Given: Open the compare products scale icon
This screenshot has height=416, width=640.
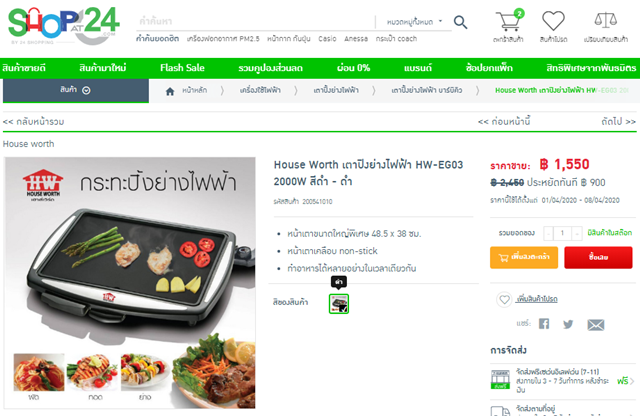Looking at the screenshot, I should tap(605, 20).
